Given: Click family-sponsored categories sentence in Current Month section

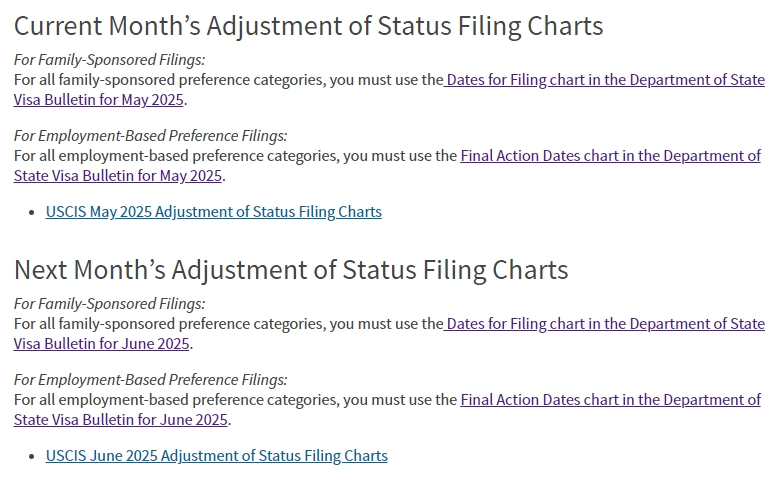Looking at the screenshot, I should [x=228, y=80].
